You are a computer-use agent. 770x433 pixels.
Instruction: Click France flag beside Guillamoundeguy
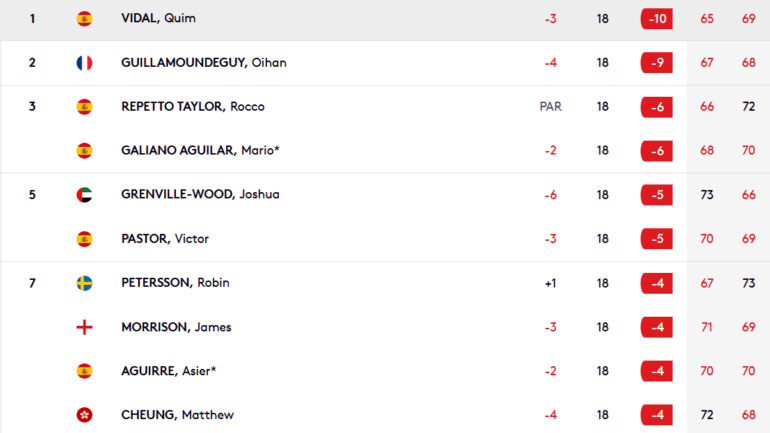tap(84, 63)
